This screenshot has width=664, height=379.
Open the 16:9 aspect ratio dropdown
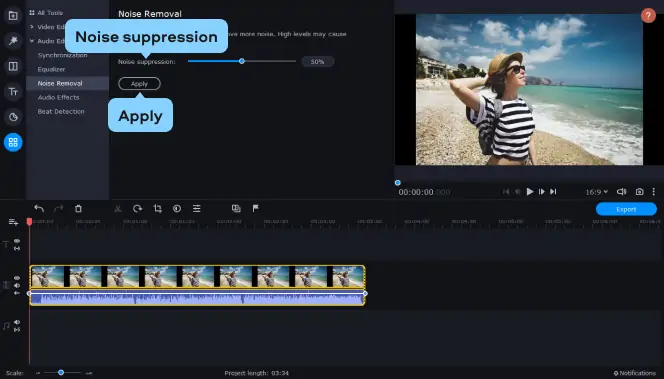pyautogui.click(x=596, y=192)
